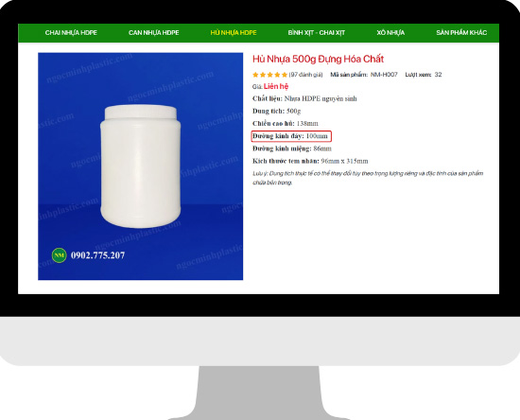Click the five-star rating icons
This screenshot has width=520, height=420.
(269, 75)
